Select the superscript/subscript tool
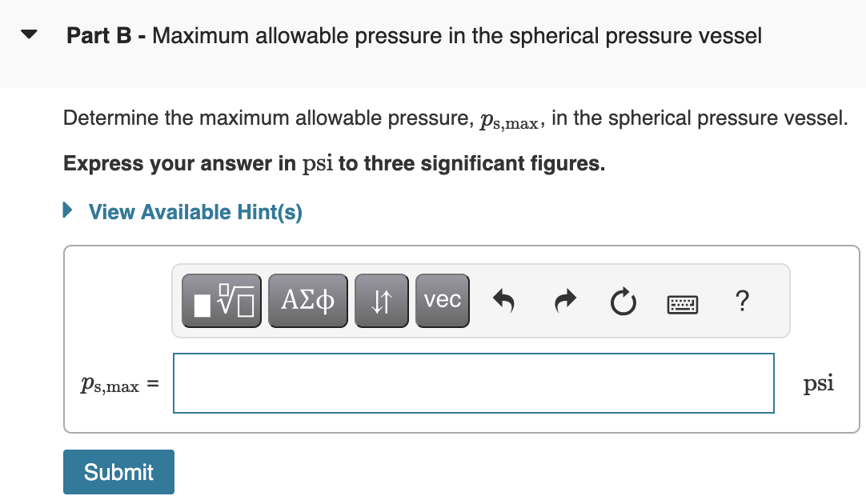Image resolution: width=866 pixels, height=504 pixels. (x=381, y=300)
